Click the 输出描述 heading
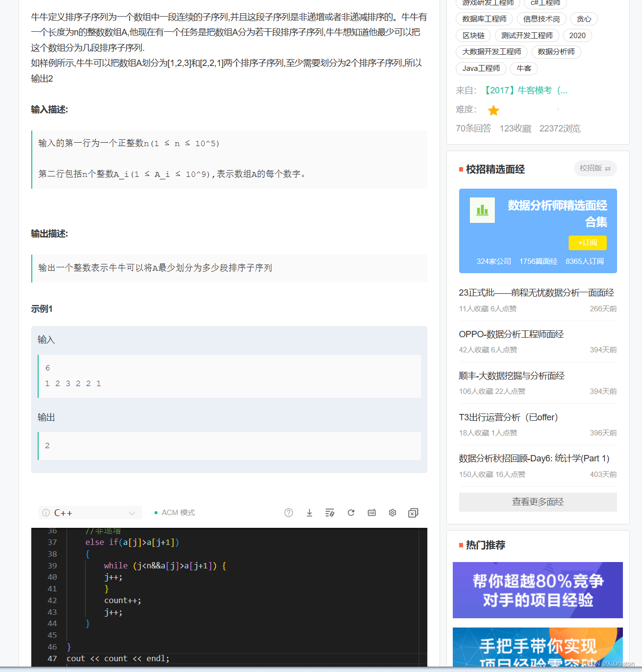Image resolution: width=642 pixels, height=672 pixels. pos(49,234)
